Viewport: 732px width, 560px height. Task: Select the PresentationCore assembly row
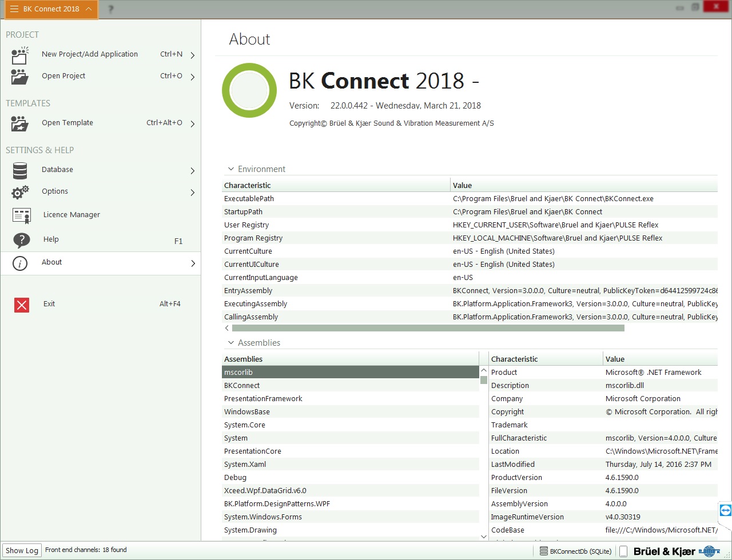coord(350,451)
